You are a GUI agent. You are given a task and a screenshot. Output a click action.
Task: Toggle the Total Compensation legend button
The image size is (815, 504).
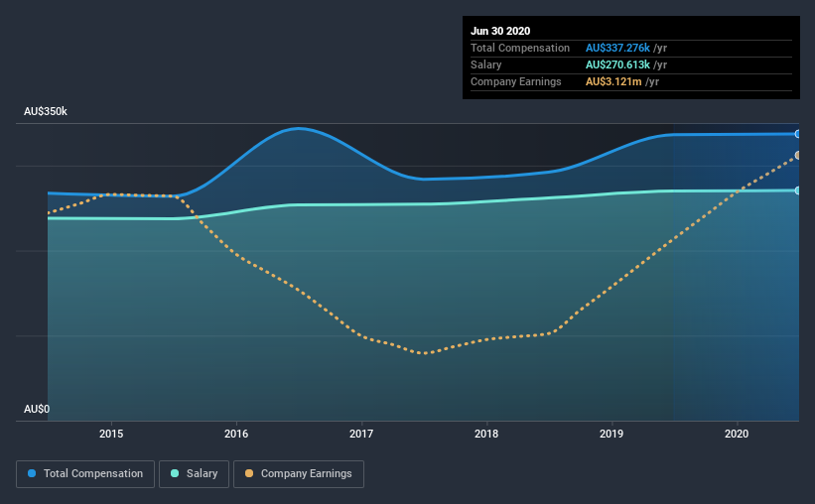[85, 474]
